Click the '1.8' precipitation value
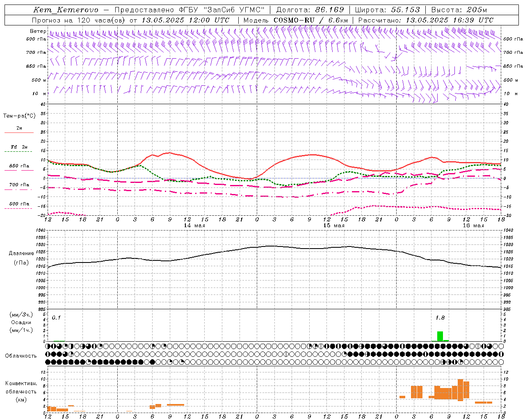 (440, 317)
